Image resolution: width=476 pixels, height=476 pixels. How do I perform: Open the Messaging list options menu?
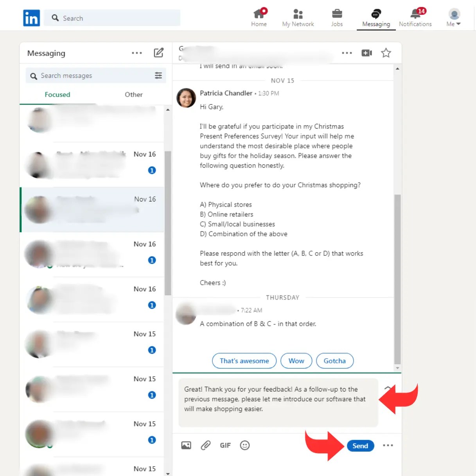tap(137, 53)
